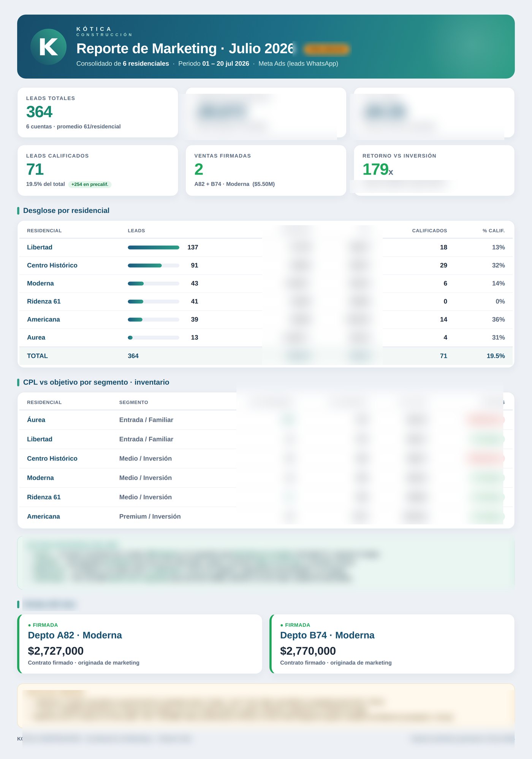Click the Libertad lead progress bar
The width and height of the screenshot is (532, 759).
[154, 248]
